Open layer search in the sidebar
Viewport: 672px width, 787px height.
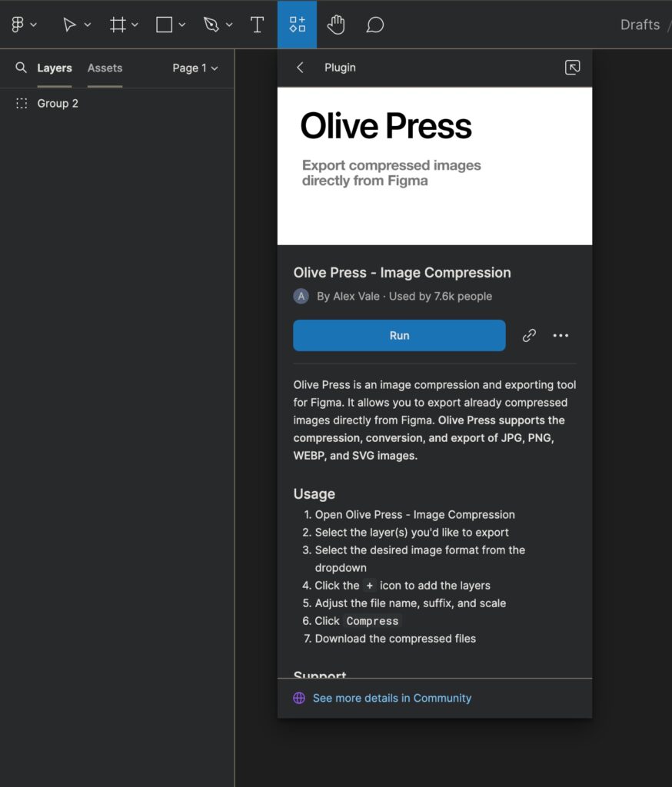coord(20,68)
